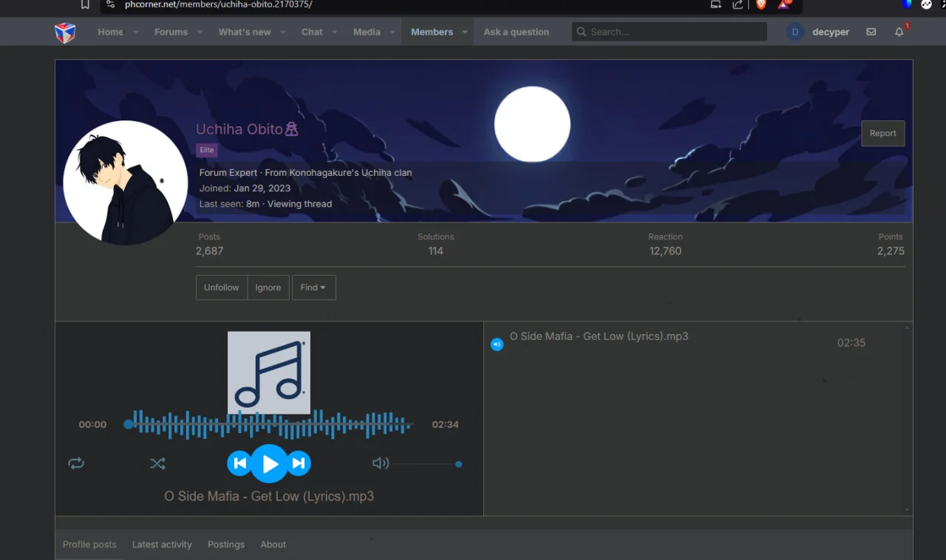Click the playlist scrollbar down arrow
The image size is (946, 560).
coord(908,510)
